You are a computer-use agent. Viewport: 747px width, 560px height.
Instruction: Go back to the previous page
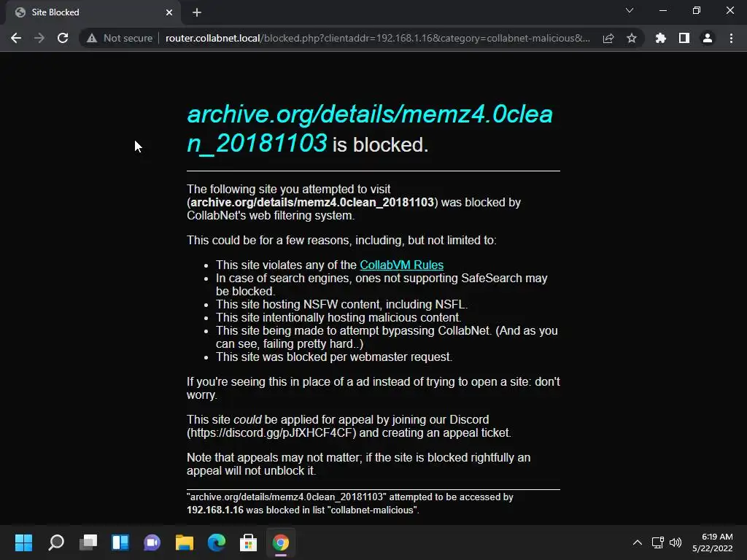(16, 38)
